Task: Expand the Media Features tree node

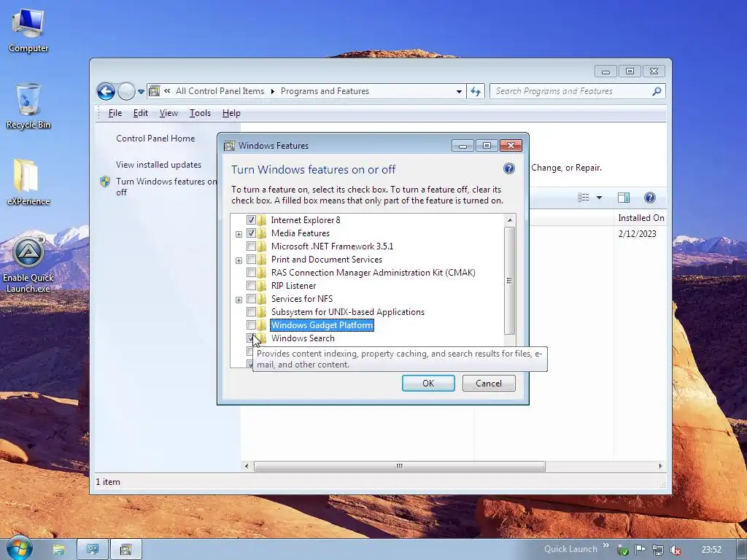Action: click(x=239, y=234)
